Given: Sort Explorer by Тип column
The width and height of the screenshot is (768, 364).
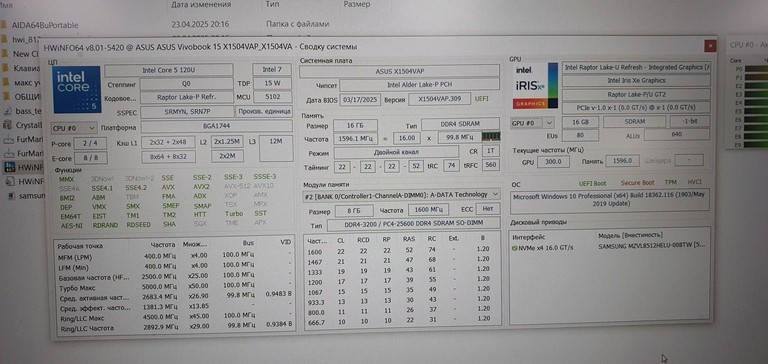Looking at the screenshot, I should [x=273, y=4].
